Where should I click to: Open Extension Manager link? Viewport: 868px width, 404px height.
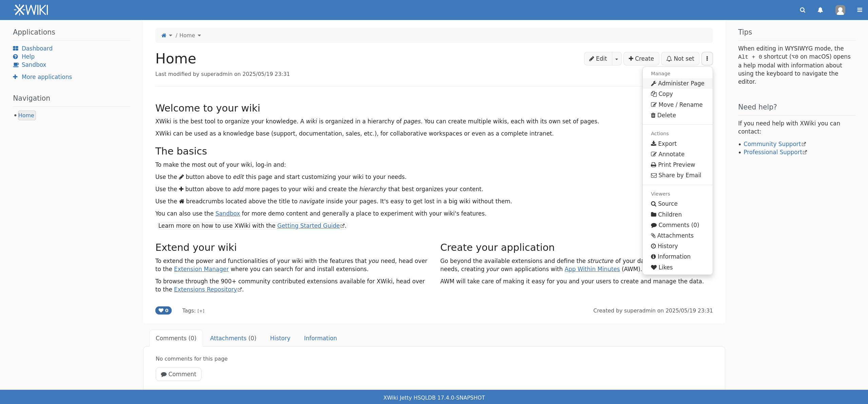click(201, 269)
